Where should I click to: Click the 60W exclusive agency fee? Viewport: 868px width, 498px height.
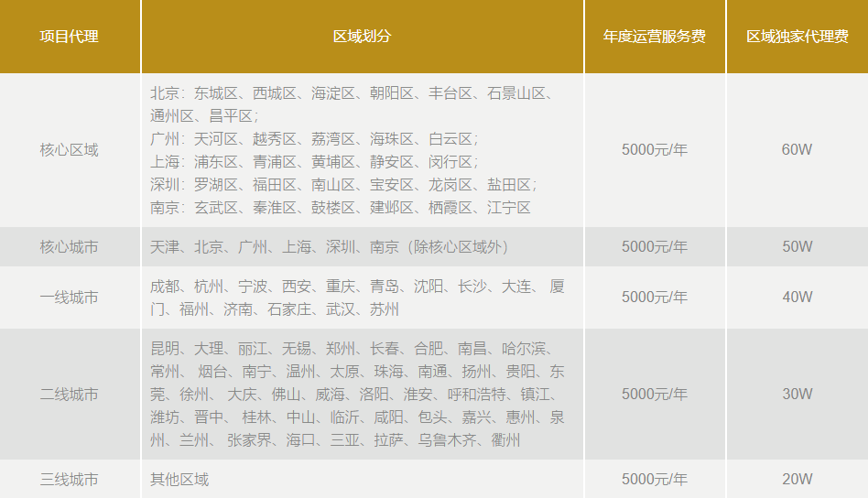pyautogui.click(x=797, y=150)
